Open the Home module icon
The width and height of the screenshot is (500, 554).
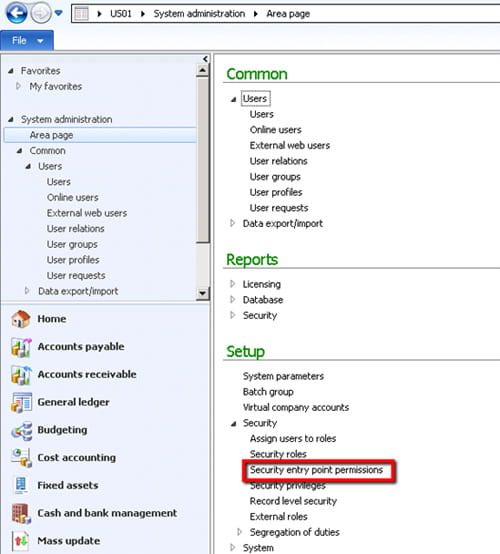pos(21,319)
